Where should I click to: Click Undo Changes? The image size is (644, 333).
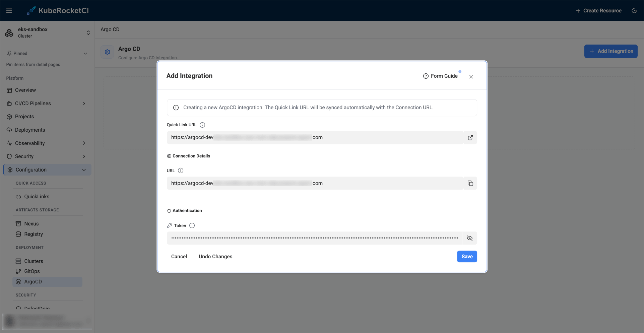215,257
